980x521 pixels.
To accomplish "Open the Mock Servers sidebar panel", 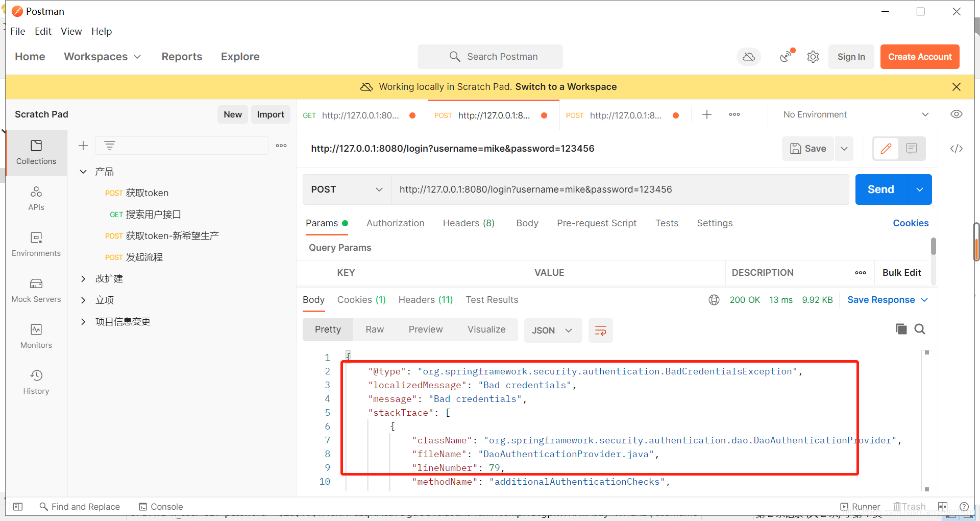I will pos(36,291).
